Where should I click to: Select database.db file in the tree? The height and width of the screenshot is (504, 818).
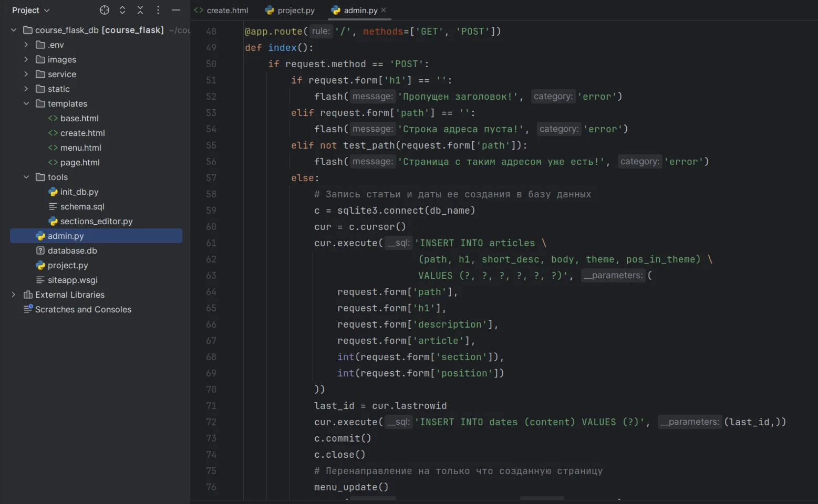coord(72,250)
